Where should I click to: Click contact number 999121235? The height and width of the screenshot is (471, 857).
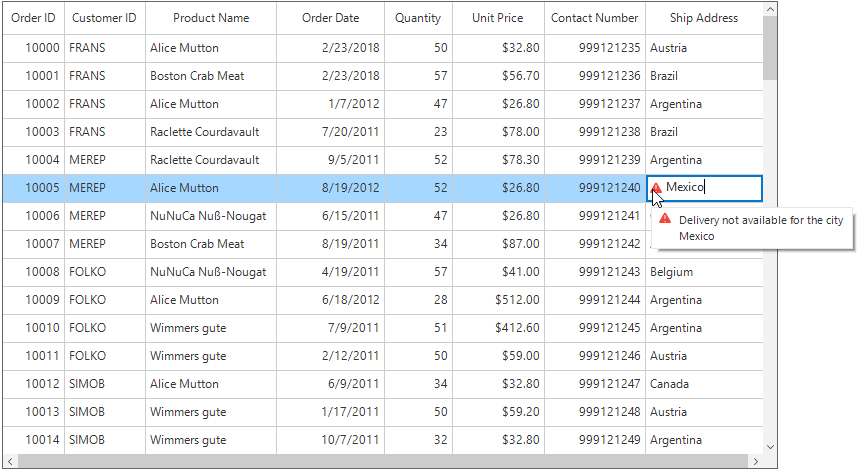(595, 48)
